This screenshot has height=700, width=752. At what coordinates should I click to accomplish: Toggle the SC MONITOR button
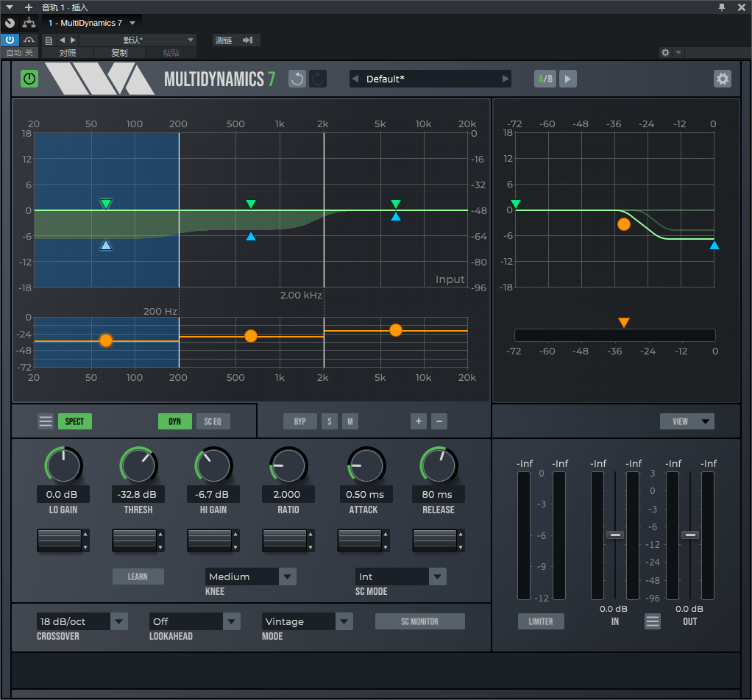419,621
